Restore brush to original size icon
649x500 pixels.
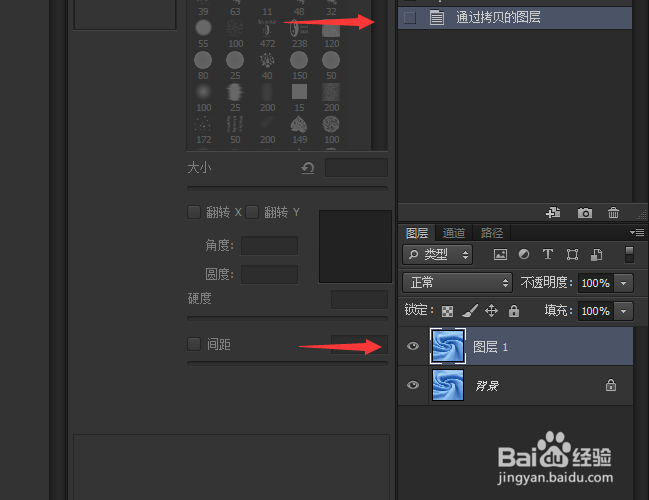tap(308, 168)
